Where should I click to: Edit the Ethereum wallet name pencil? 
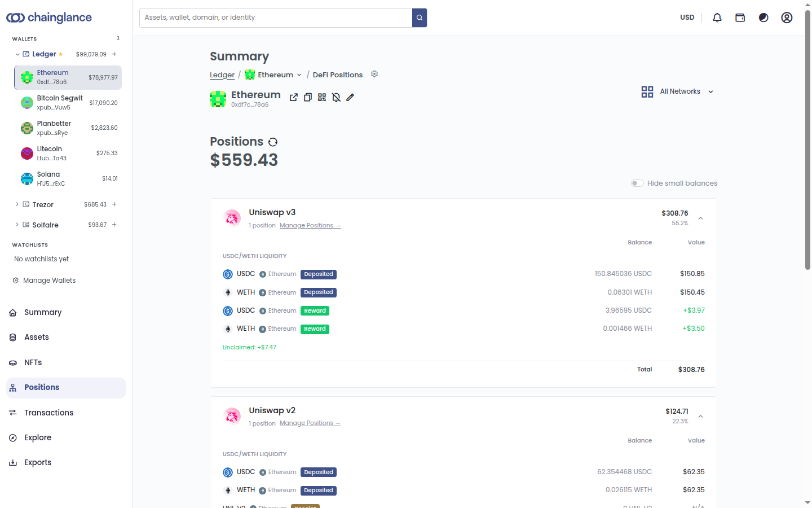coord(350,97)
